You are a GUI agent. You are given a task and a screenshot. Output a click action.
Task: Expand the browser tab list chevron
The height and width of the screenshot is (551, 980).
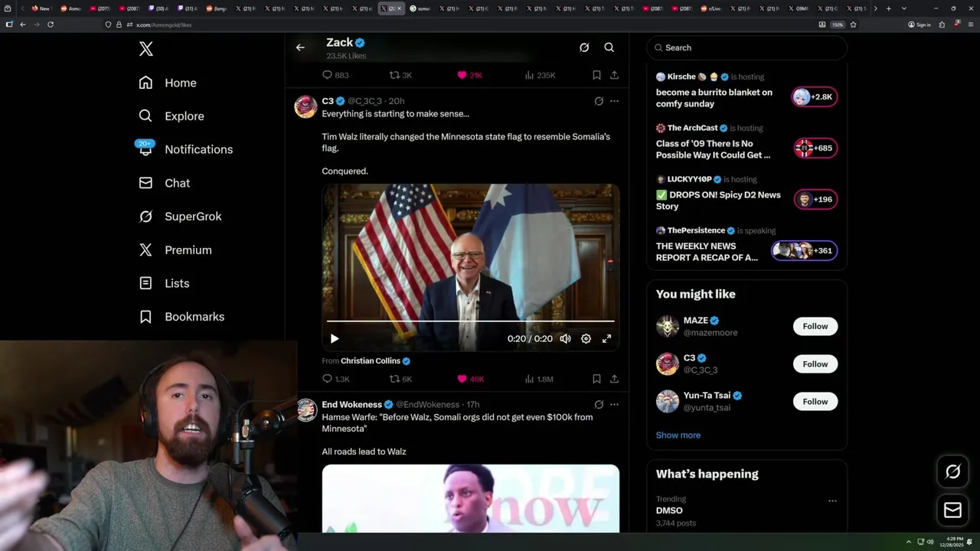point(904,8)
